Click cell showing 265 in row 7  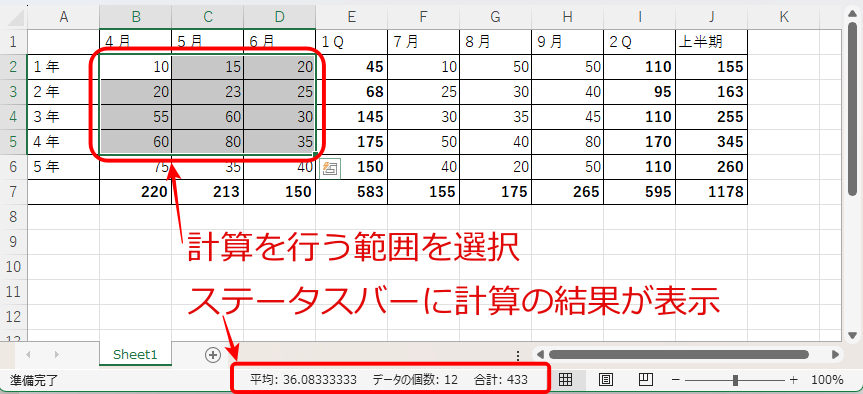click(x=567, y=192)
